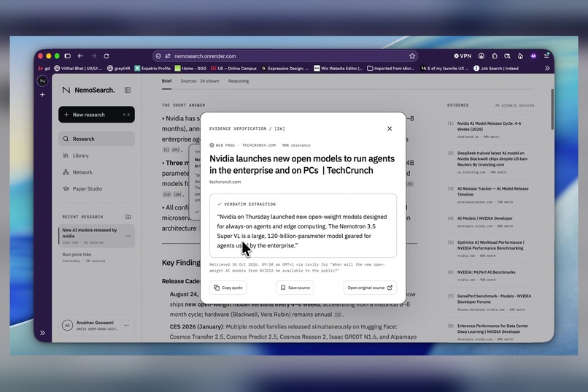Open evidence GenaiPerf benchmark forum item
The height and width of the screenshot is (392, 588).
(x=490, y=302)
